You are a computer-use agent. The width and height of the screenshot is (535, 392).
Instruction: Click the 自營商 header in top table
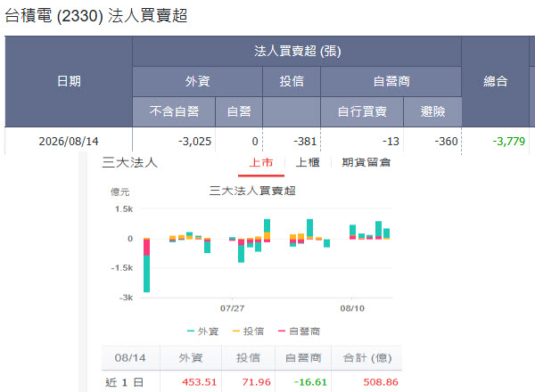391,81
